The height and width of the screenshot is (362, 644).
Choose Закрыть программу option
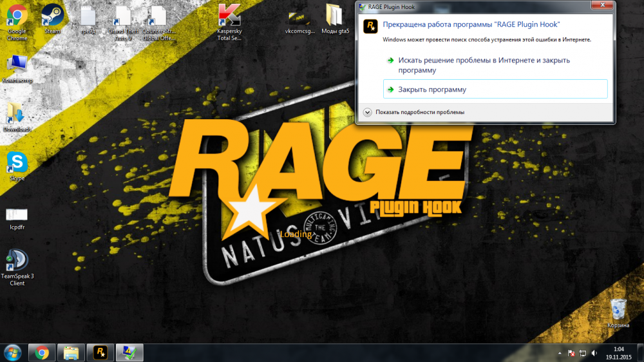coord(495,89)
